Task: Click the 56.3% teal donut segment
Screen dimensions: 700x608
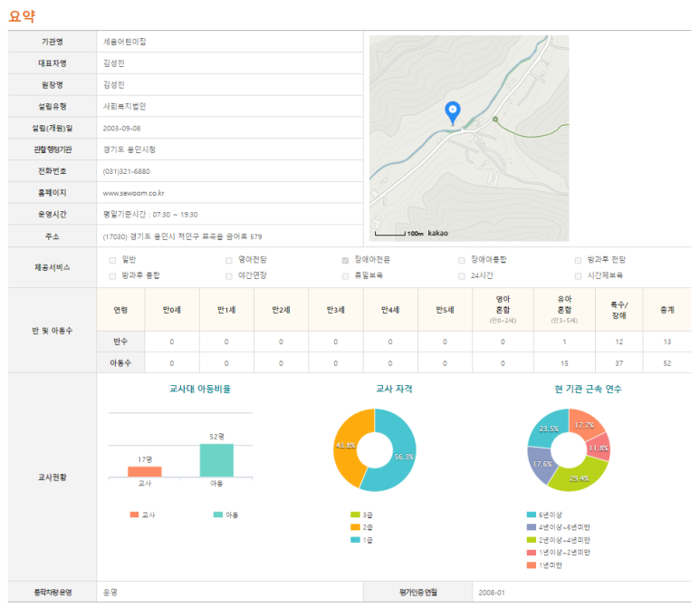Action: click(404, 457)
